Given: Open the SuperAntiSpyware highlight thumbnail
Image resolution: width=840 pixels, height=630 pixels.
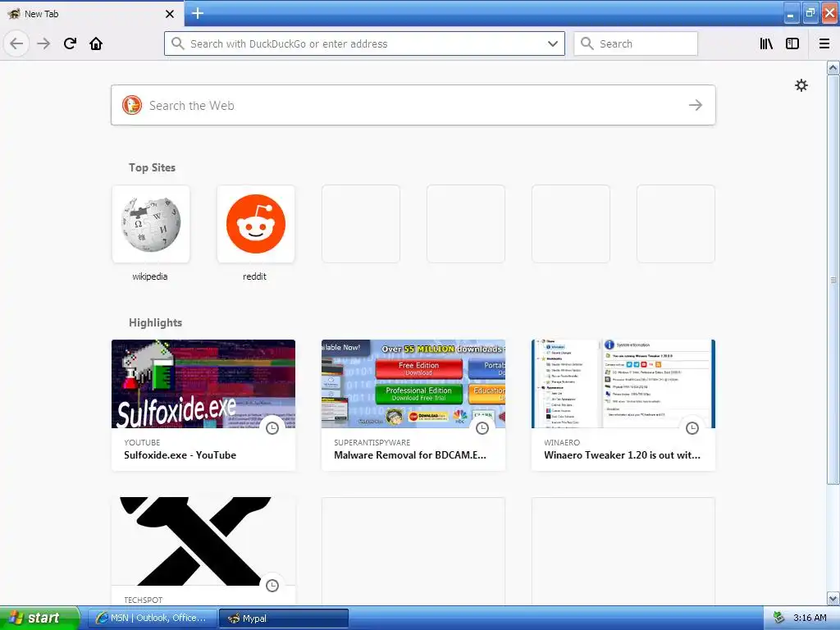Looking at the screenshot, I should (x=413, y=384).
